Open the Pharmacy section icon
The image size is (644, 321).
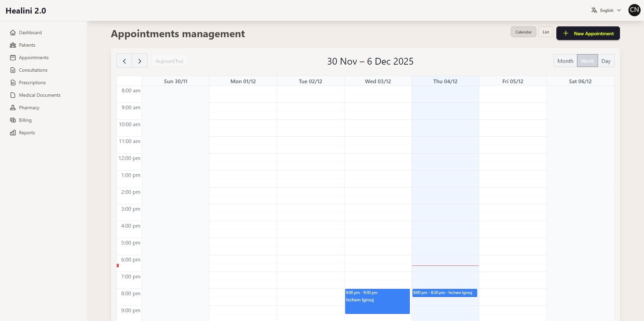13,108
